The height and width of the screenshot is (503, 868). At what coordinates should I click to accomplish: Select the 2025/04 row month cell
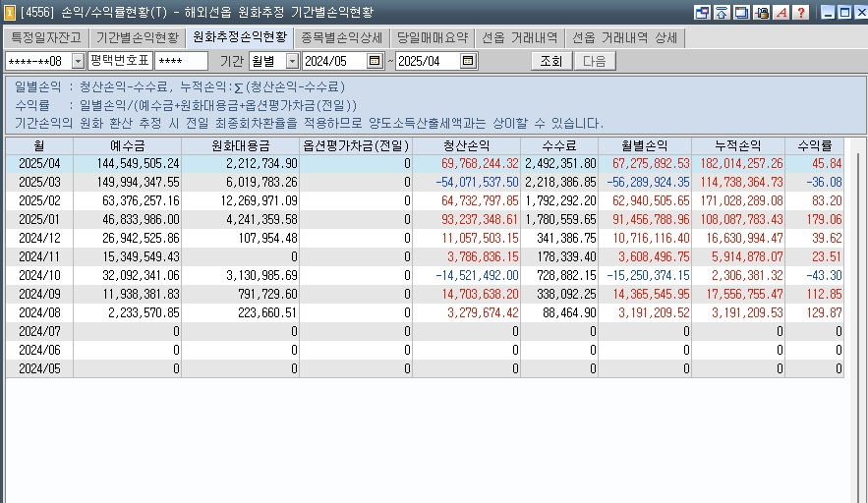pyautogui.click(x=39, y=164)
